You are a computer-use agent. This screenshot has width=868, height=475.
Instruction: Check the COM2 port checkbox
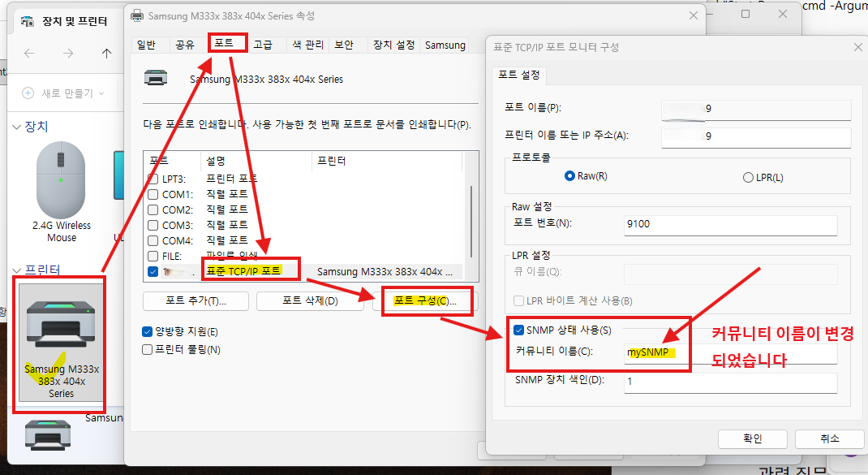point(153,210)
